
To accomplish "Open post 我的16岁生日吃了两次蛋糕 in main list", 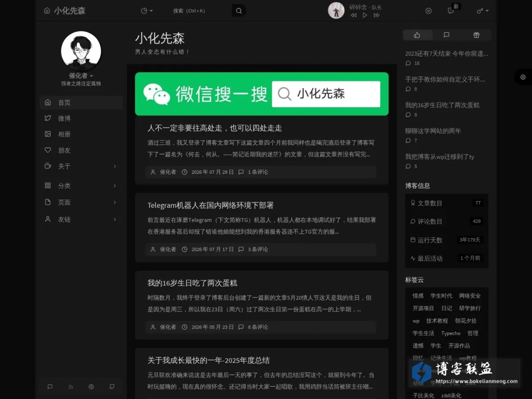I will point(192,283).
